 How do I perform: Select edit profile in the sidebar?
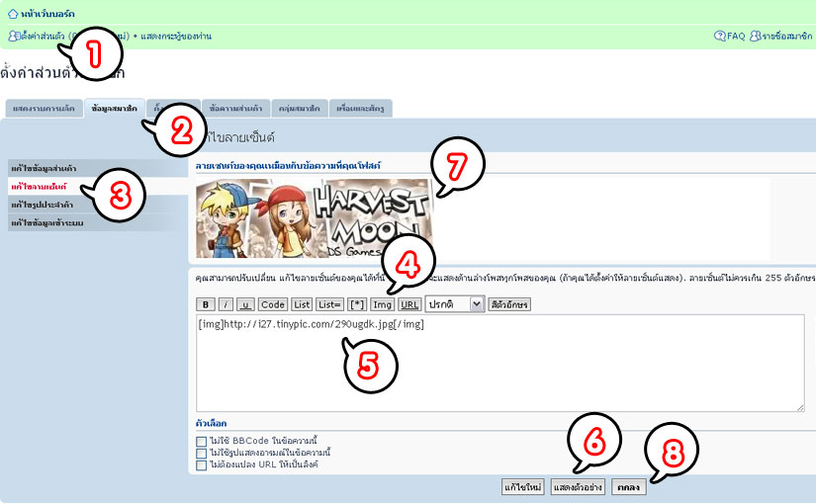point(98,169)
